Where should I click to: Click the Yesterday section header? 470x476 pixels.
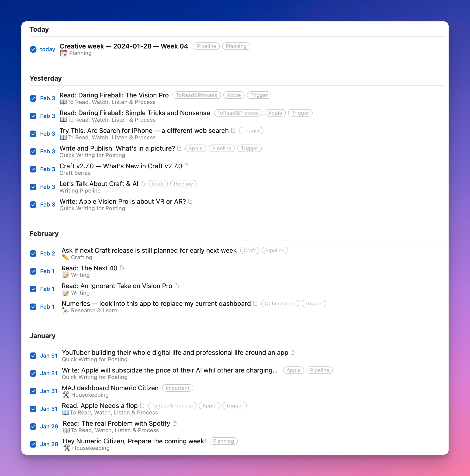(x=46, y=78)
